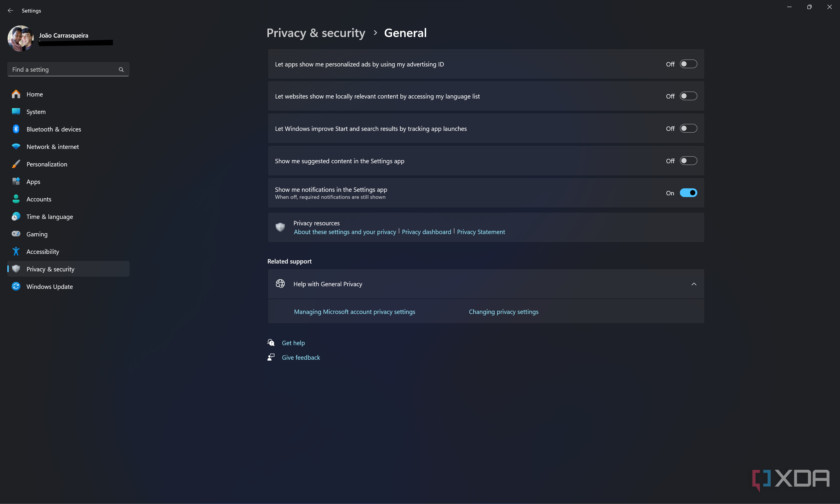
Task: Click the Get help headset icon
Action: click(271, 343)
